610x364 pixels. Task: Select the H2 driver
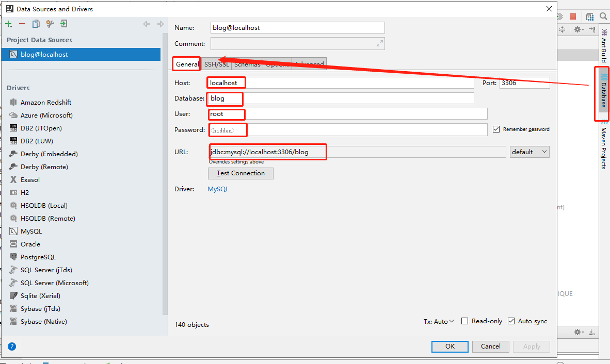(25, 192)
